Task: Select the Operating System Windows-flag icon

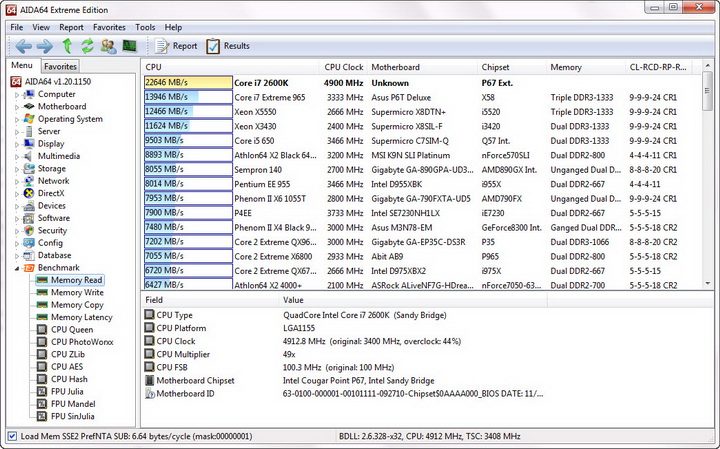Action: click(x=28, y=119)
